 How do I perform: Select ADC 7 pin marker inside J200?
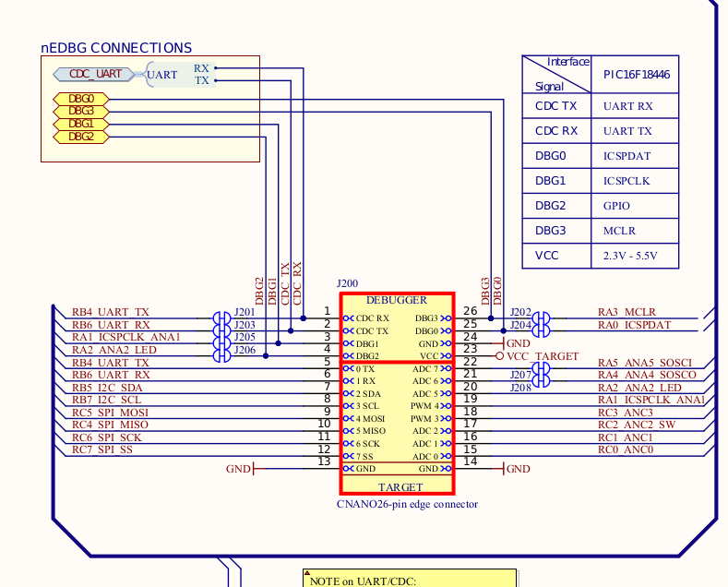point(447,369)
